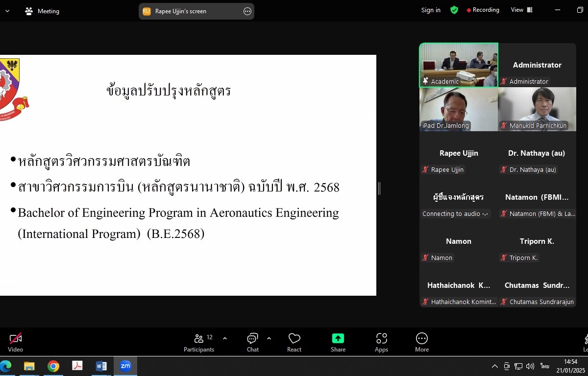Open screen share options ellipsis
This screenshot has width=588, height=376.
click(247, 11)
